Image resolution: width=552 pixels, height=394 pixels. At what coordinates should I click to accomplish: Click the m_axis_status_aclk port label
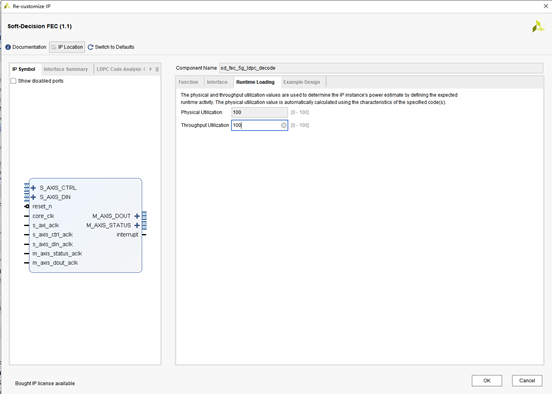(57, 254)
